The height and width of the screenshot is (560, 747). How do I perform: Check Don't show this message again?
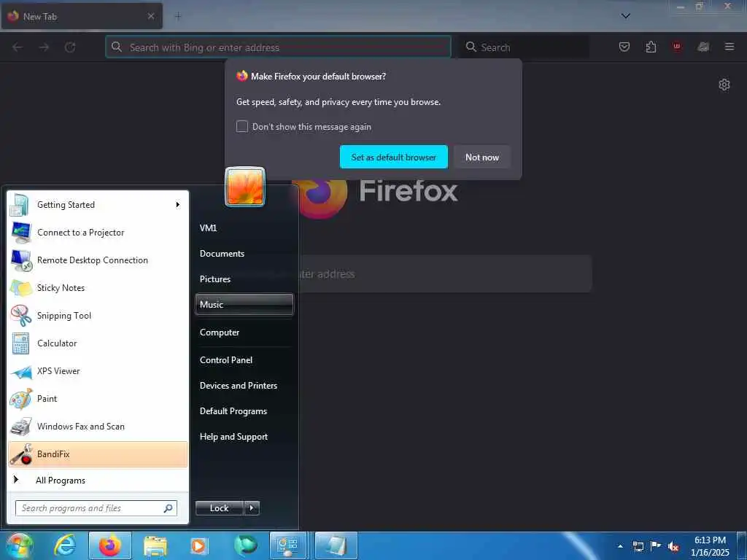click(242, 126)
